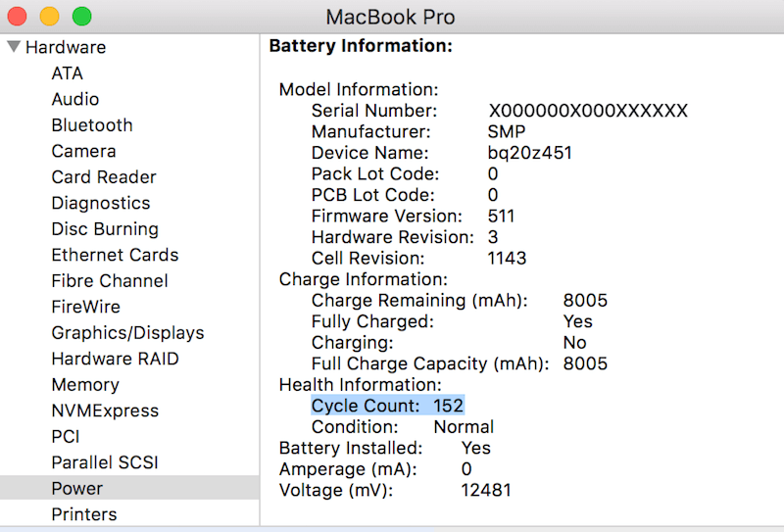Collapse the Hardware disclosure triangle
784x532 pixels.
(14, 47)
